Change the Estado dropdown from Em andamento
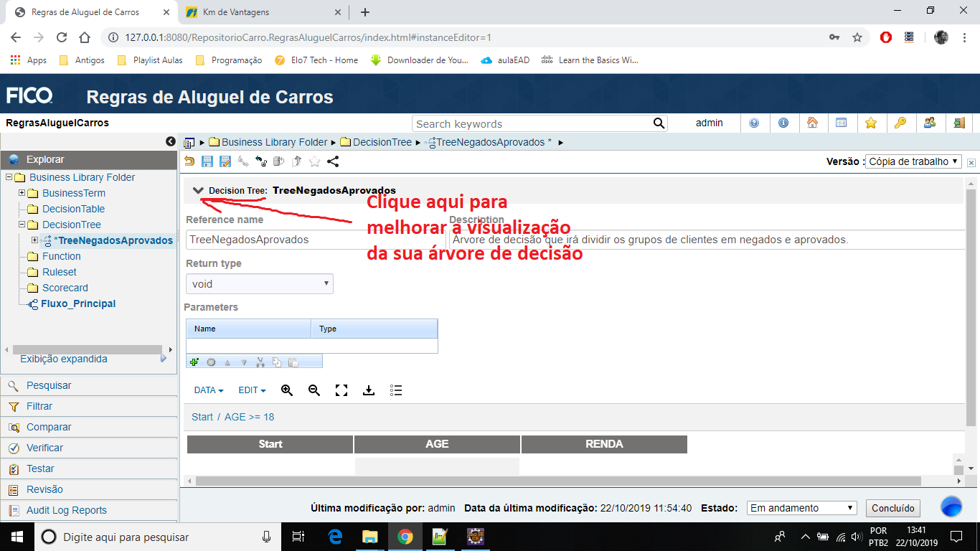This screenshot has height=551, width=980. (801, 507)
